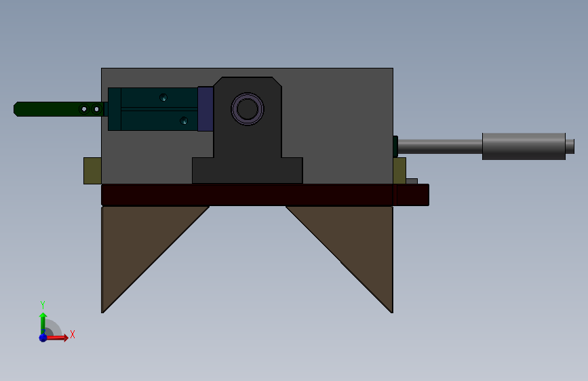The width and height of the screenshot is (588, 381).
Task: Select the right olive side block
Action: tap(399, 171)
